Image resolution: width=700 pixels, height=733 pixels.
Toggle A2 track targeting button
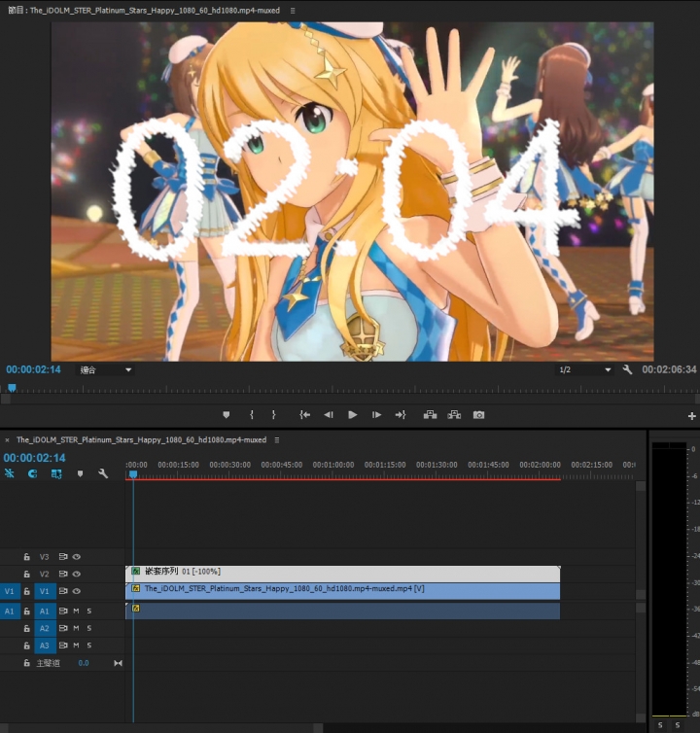click(x=45, y=628)
